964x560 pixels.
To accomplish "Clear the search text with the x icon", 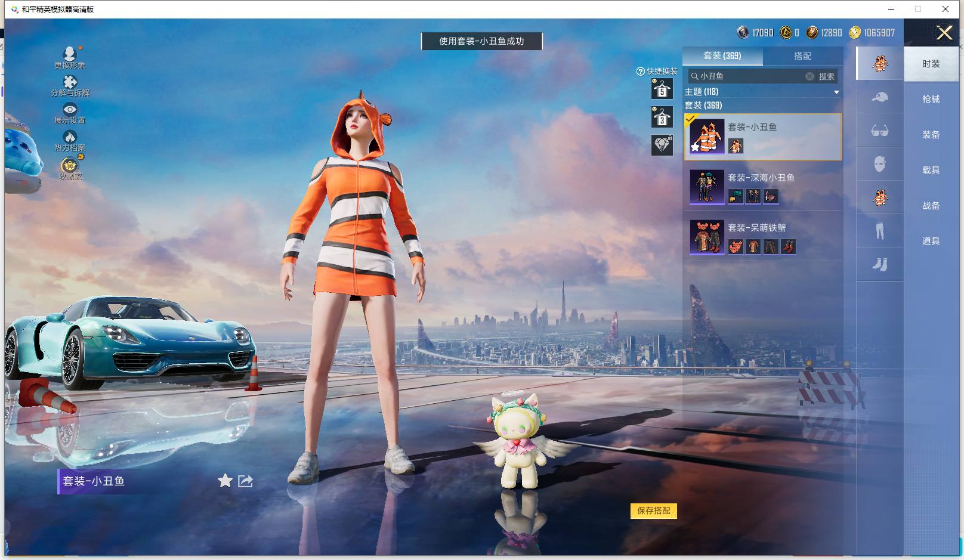I will coord(809,76).
